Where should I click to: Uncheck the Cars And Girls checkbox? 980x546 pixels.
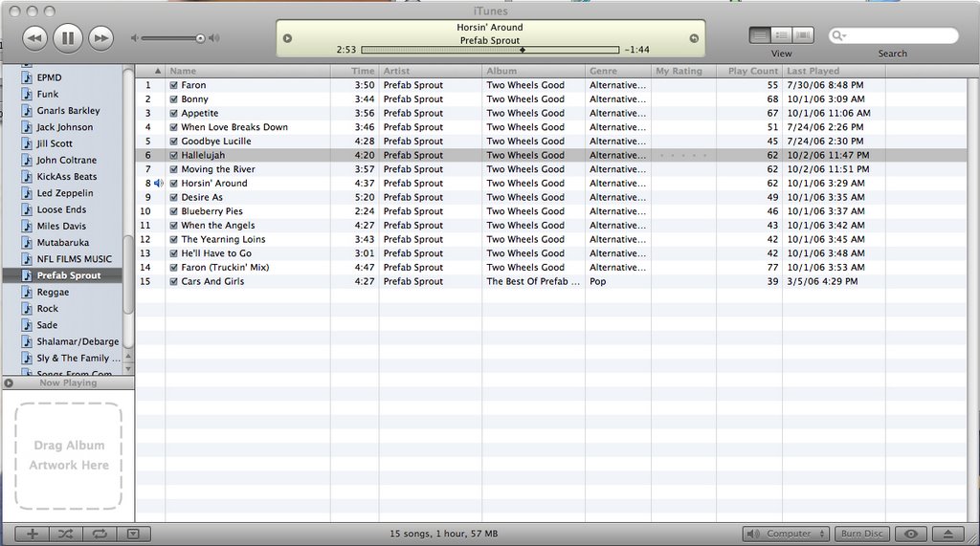[x=174, y=281]
